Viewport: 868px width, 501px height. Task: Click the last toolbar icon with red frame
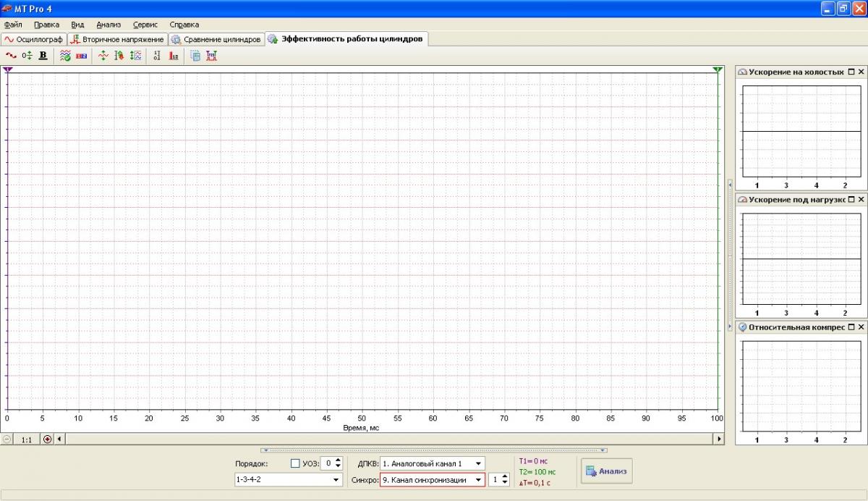[211, 55]
